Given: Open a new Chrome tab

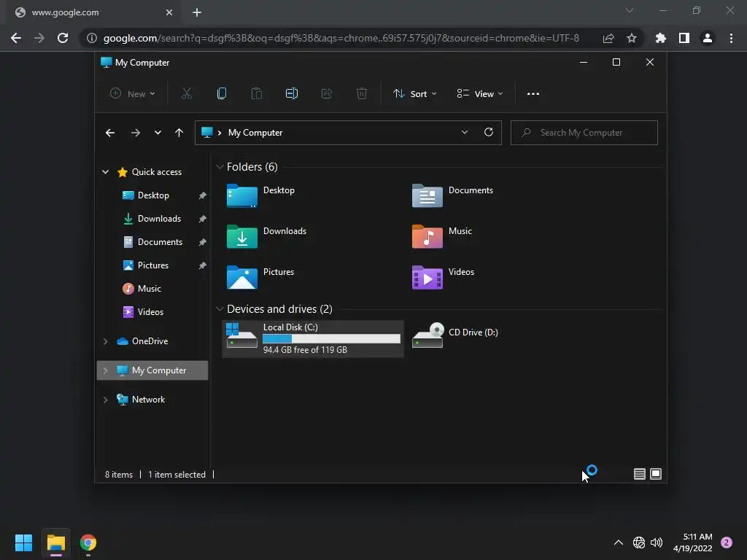Looking at the screenshot, I should pos(197,12).
